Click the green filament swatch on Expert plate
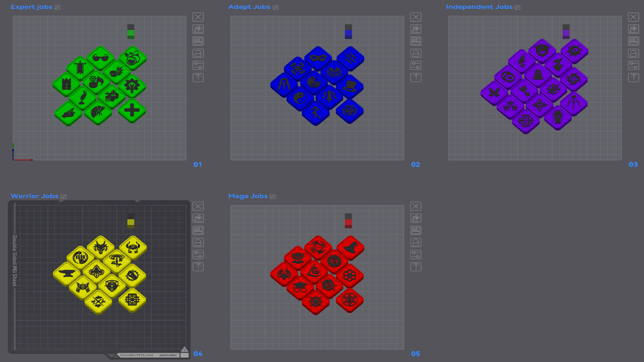Viewport: 644px width, 362px height. [x=131, y=33]
